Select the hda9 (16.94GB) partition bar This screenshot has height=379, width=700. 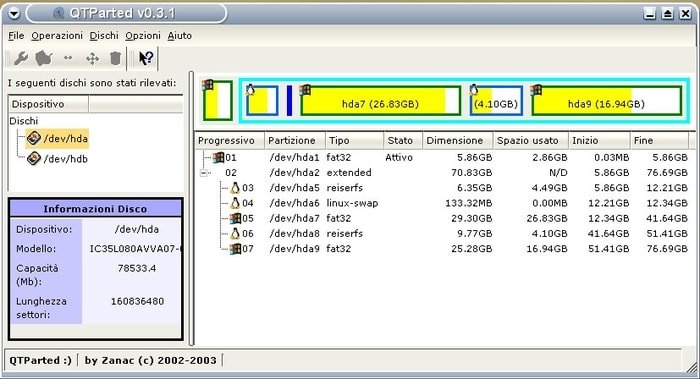coord(606,101)
